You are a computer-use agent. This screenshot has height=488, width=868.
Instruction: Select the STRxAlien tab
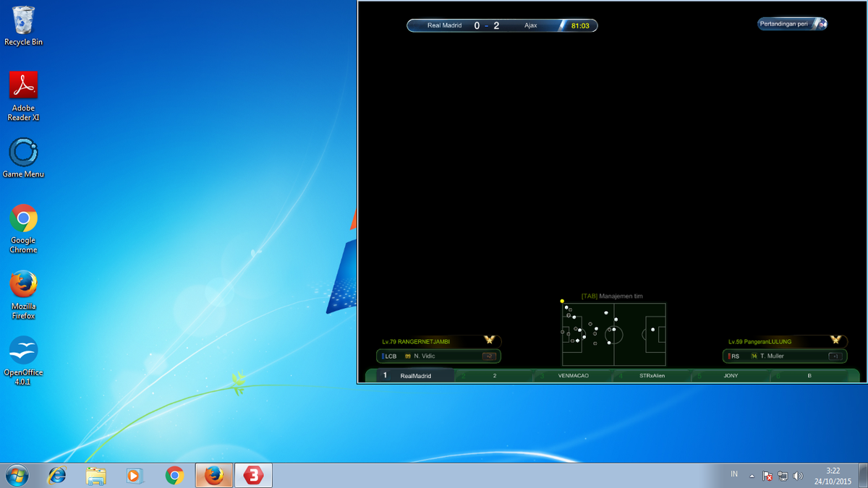point(652,376)
